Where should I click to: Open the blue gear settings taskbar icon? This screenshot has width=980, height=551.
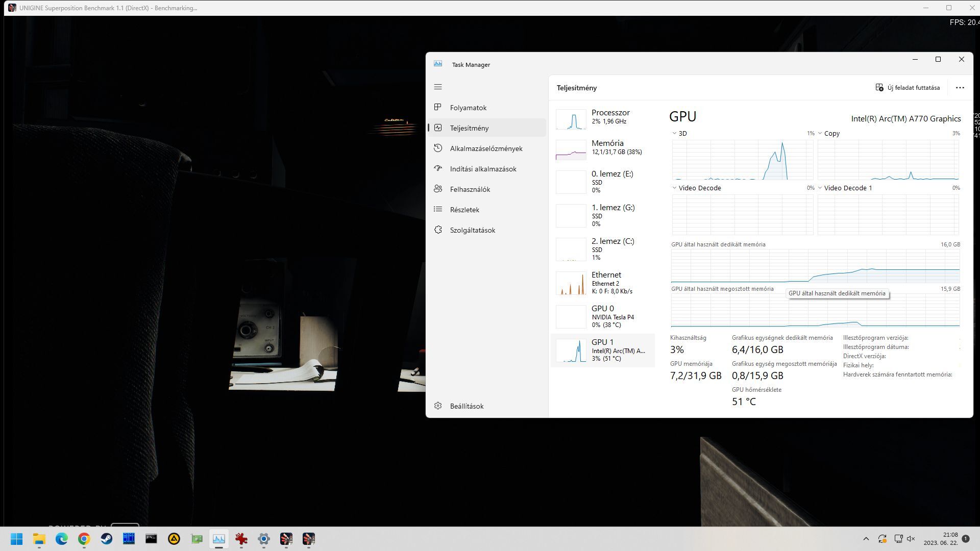[x=264, y=539]
